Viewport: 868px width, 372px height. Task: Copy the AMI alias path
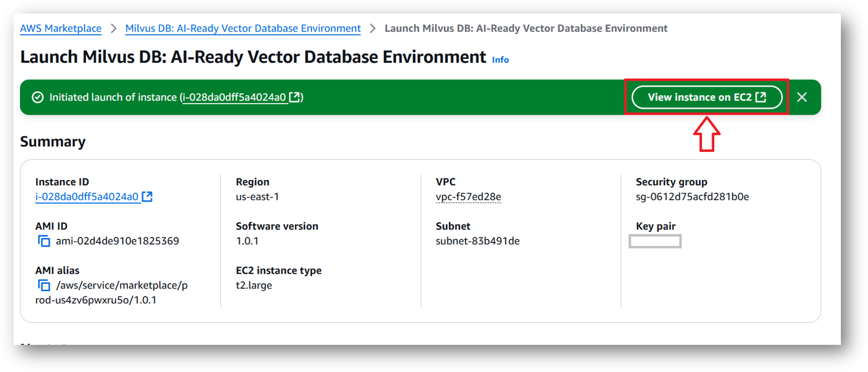click(44, 285)
